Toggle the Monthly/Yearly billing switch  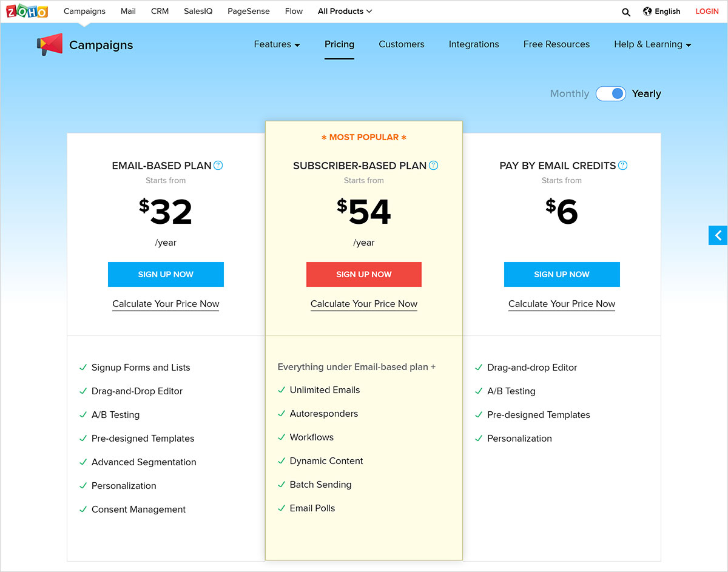tap(610, 93)
